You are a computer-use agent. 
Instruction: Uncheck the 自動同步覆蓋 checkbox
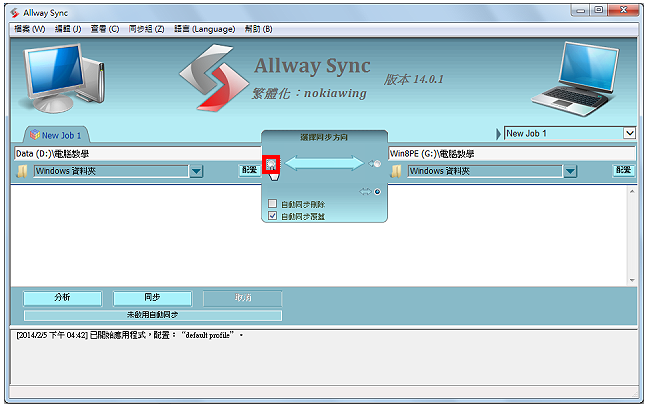[272, 216]
